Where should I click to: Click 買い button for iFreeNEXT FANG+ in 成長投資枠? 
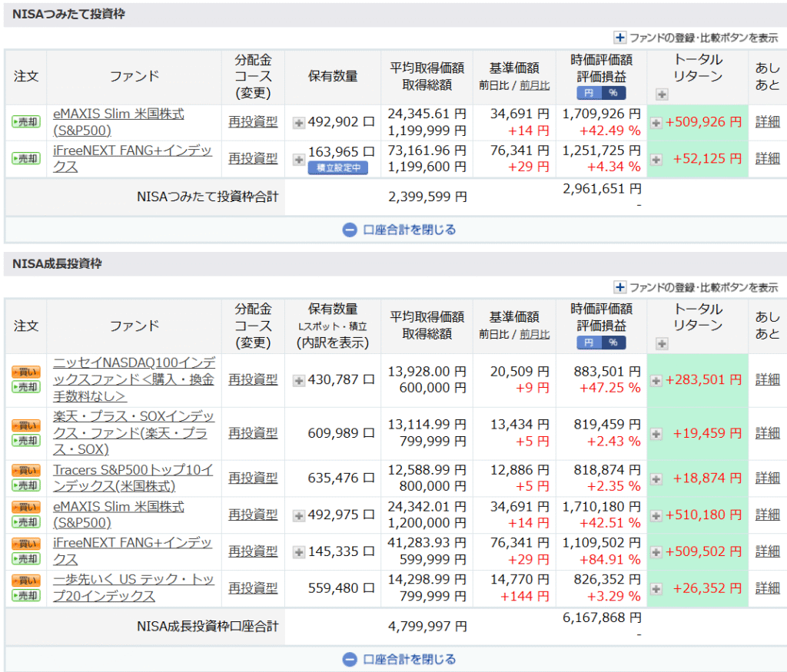26,544
